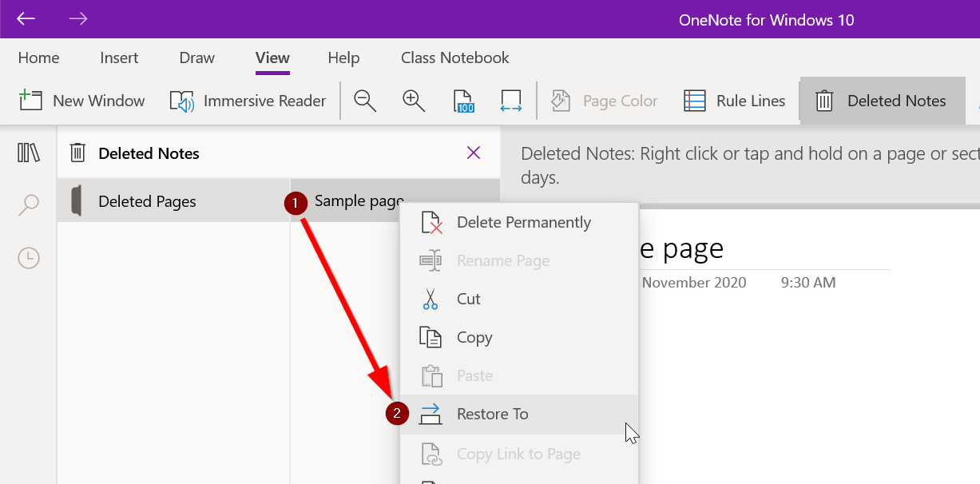Go back with the left arrow
This screenshot has height=484, width=980.
26,18
